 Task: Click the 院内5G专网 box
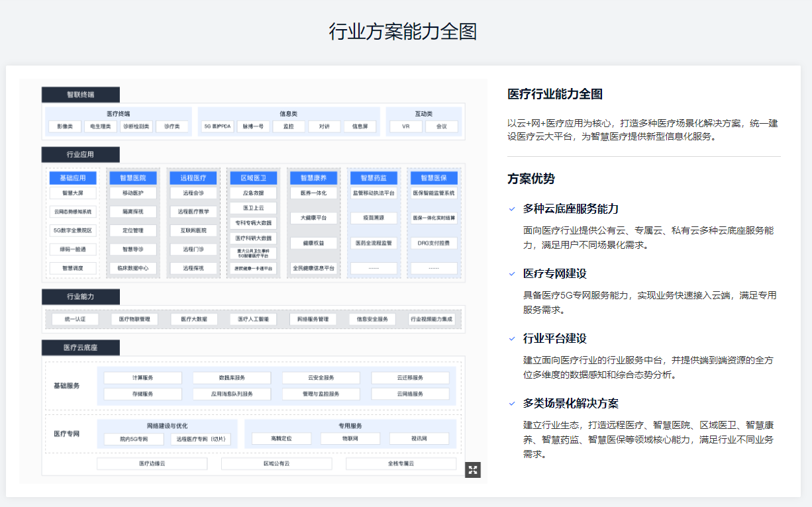[134, 439]
